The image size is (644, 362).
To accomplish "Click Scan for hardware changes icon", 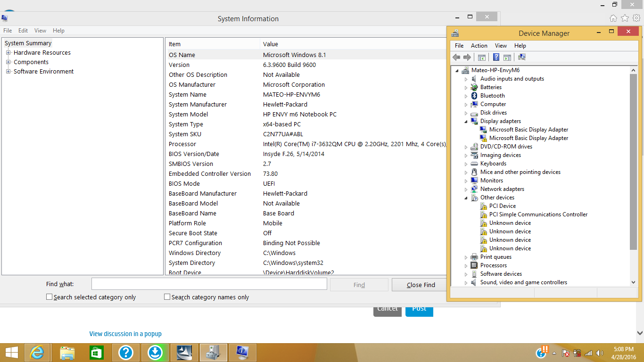I will [x=521, y=57].
